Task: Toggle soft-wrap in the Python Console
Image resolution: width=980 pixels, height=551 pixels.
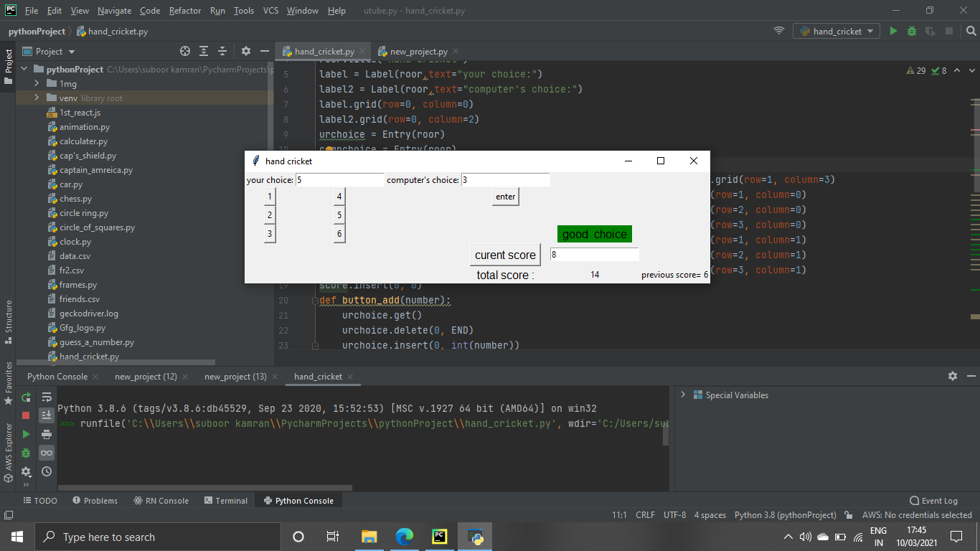Action: pyautogui.click(x=46, y=397)
